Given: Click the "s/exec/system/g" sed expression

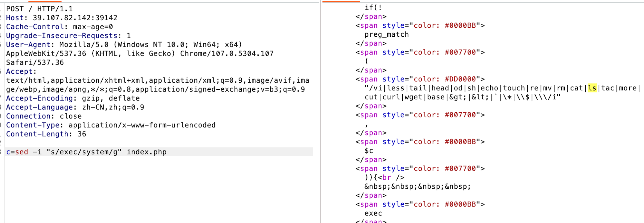Looking at the screenshot, I should [84, 152].
